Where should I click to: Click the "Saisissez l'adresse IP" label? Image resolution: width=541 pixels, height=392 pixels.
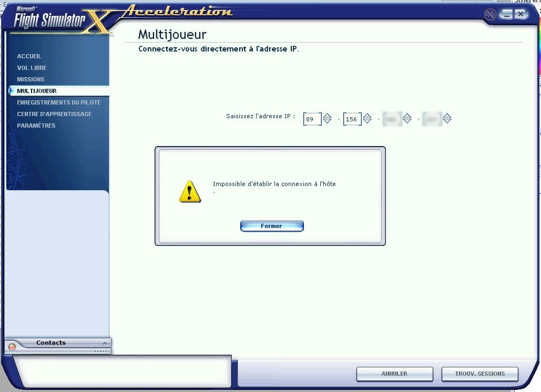(260, 116)
